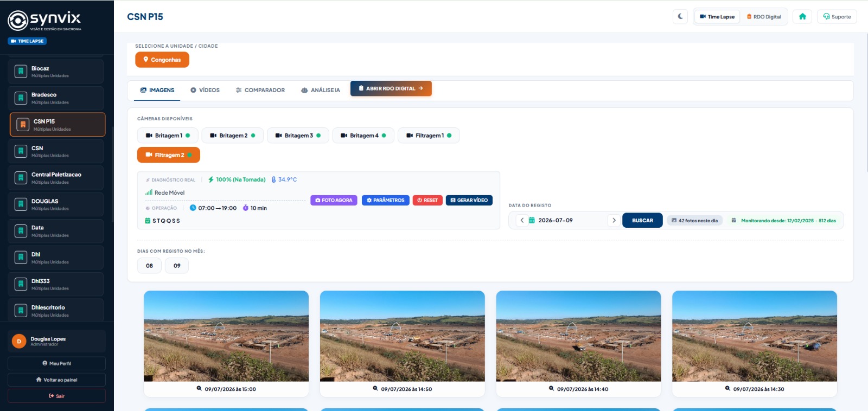Click the 100% (Na Tomada) power status

(237, 179)
